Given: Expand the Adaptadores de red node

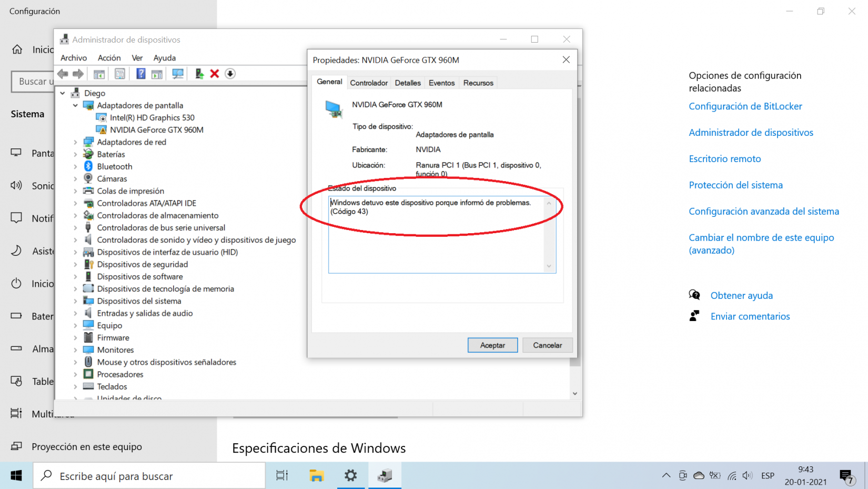Looking at the screenshot, I should tap(75, 142).
